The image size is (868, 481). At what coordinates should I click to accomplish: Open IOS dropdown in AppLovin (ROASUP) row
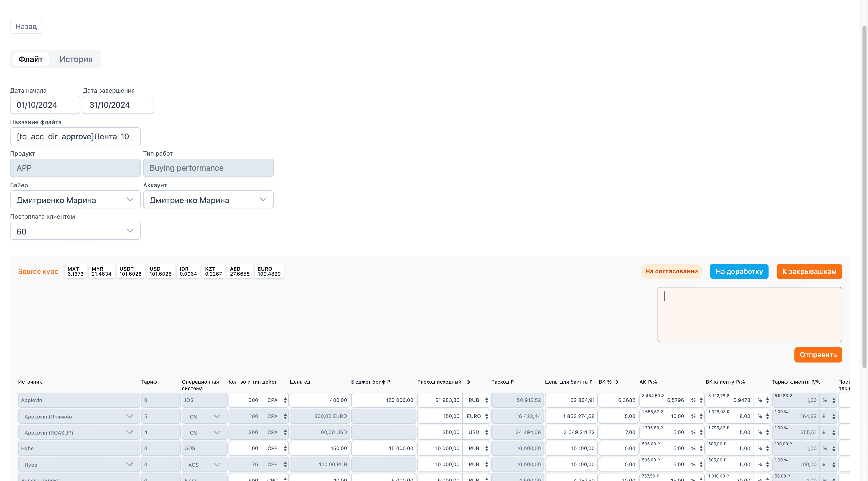[x=204, y=433]
